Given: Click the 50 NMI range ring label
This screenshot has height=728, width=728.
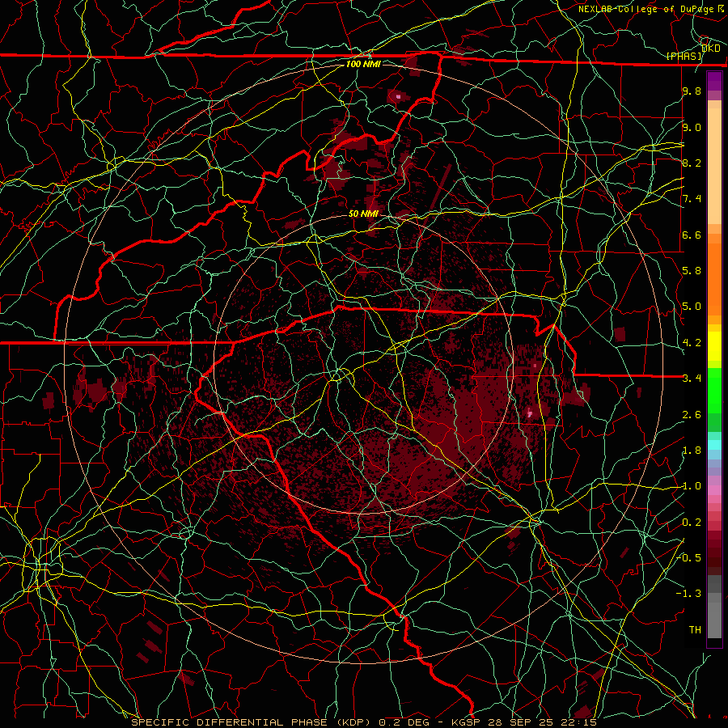Looking at the screenshot, I should [x=363, y=214].
